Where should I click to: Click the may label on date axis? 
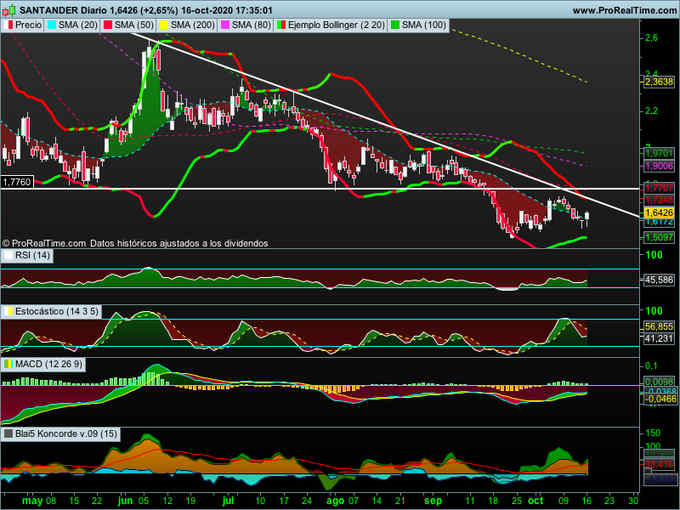(x=33, y=500)
